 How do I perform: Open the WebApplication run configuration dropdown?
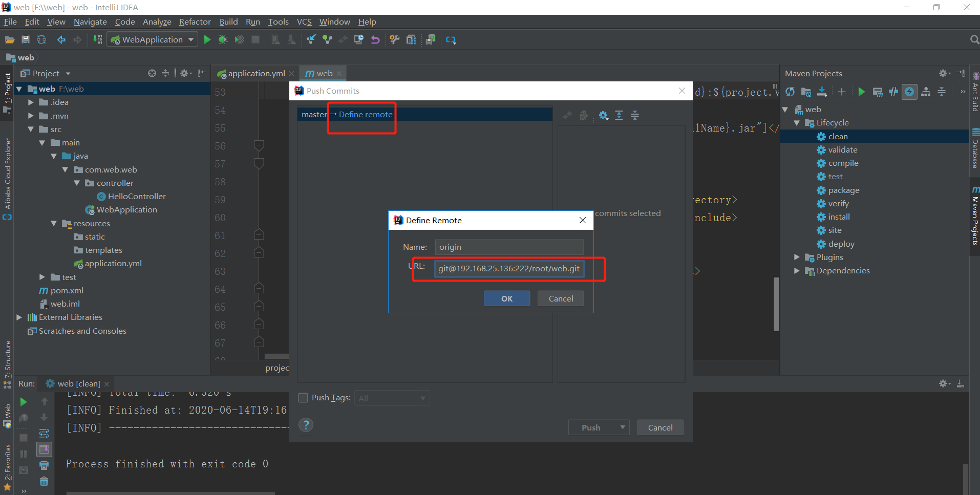click(x=152, y=40)
